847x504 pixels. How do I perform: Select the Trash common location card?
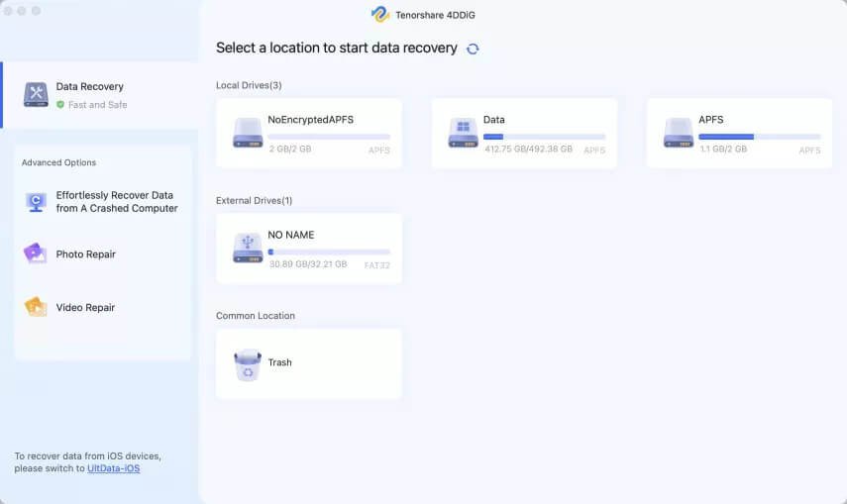(309, 364)
